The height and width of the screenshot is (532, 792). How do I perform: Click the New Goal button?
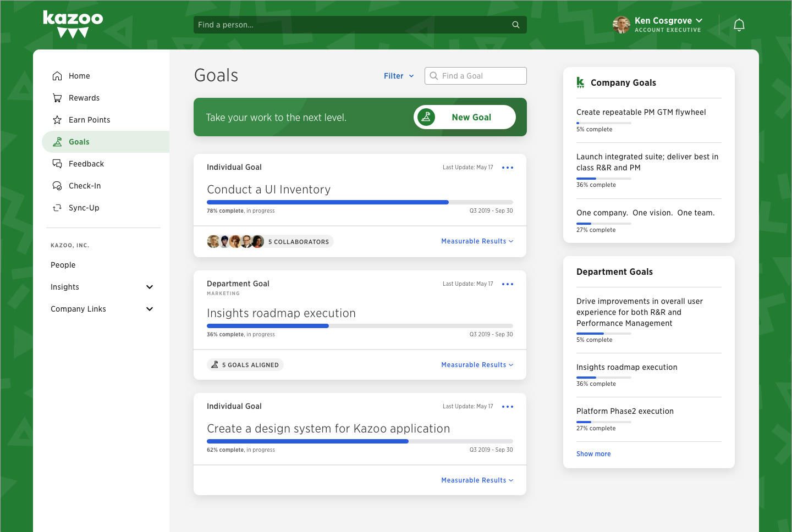pyautogui.click(x=465, y=117)
